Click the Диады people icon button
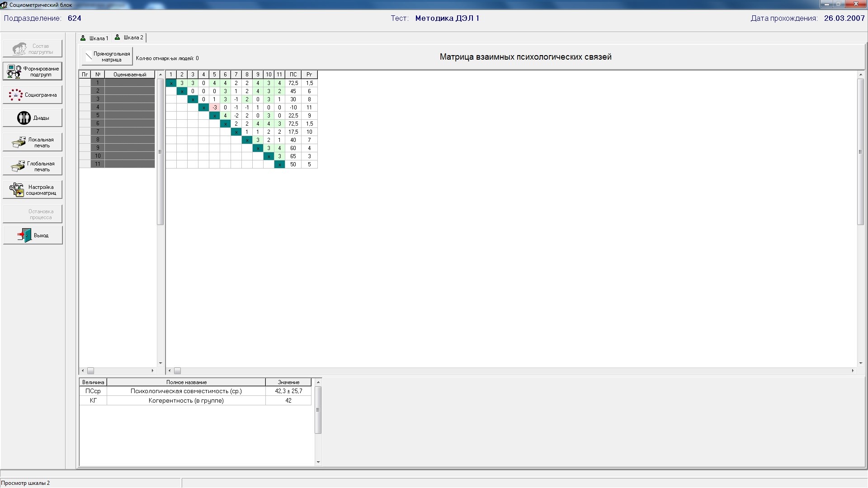The width and height of the screenshot is (868, 488). pos(33,118)
